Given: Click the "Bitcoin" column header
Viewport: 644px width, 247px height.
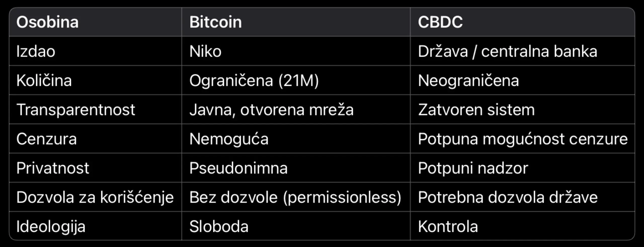Looking at the screenshot, I should point(216,22).
